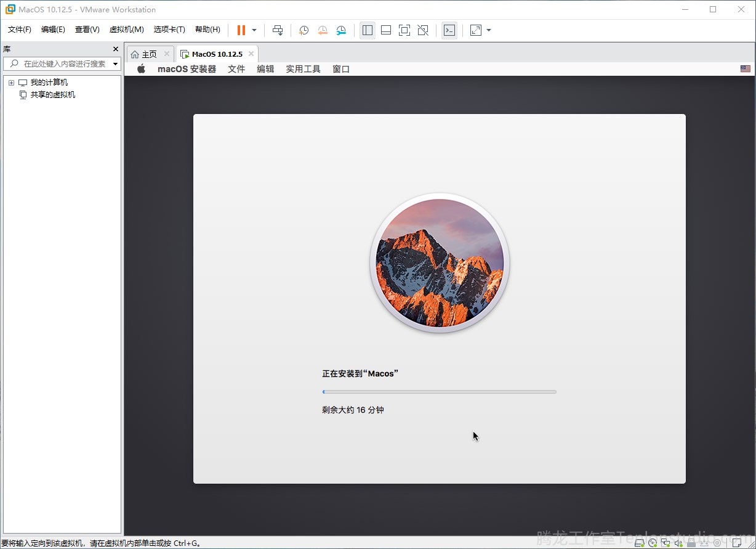Viewport: 756px width, 549px height.
Task: Close the 主页 tab
Action: 167,54
